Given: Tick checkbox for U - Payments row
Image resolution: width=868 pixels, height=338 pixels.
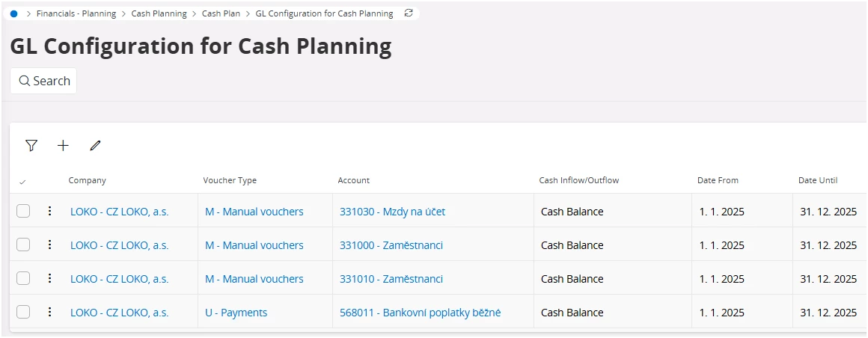Looking at the screenshot, I should (22, 312).
